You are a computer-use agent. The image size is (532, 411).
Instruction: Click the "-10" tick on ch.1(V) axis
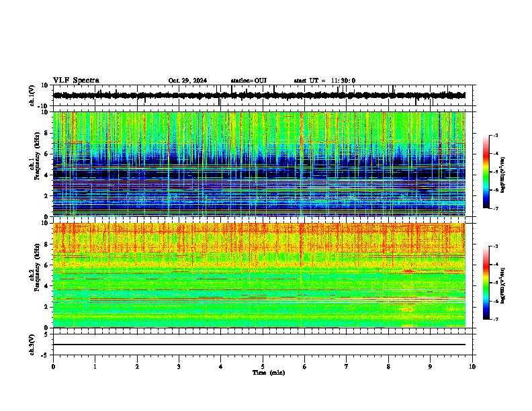[44, 106]
